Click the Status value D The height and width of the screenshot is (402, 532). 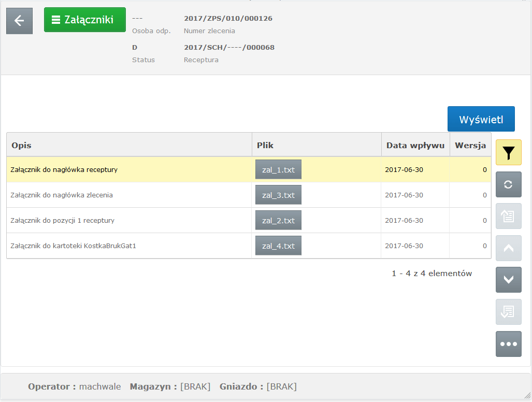[135, 48]
